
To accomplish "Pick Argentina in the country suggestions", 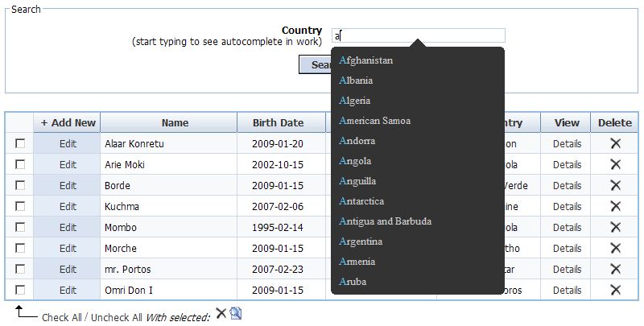I will 361,241.
